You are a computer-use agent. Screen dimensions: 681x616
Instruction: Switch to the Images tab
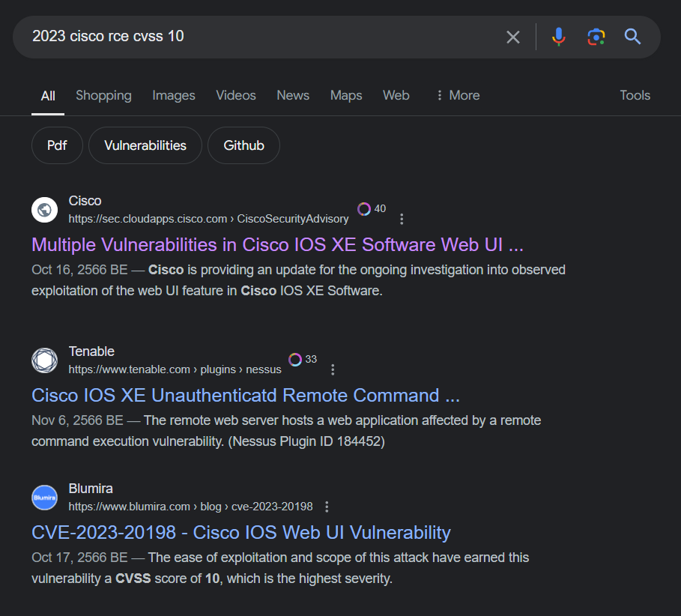[x=174, y=95]
